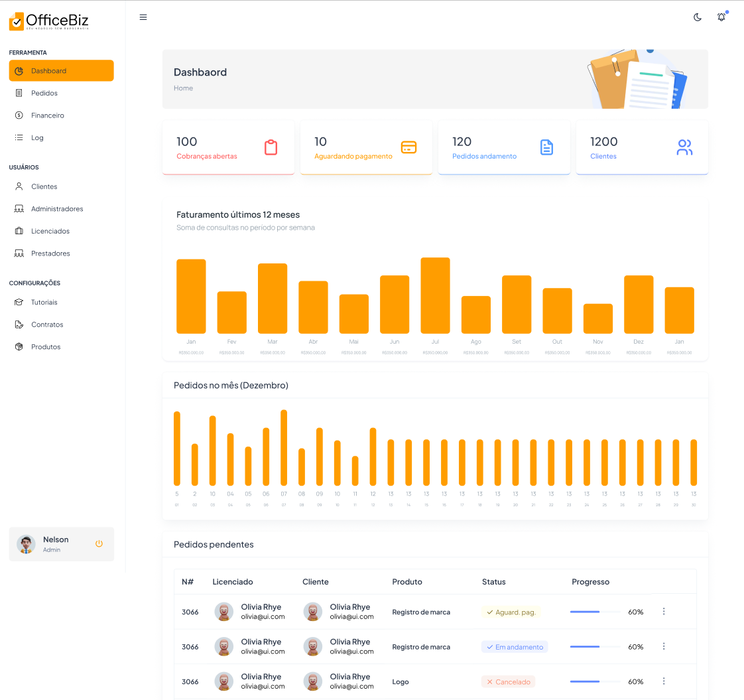Expand actions for Em andamento order row
The height and width of the screenshot is (700, 744).
664,646
